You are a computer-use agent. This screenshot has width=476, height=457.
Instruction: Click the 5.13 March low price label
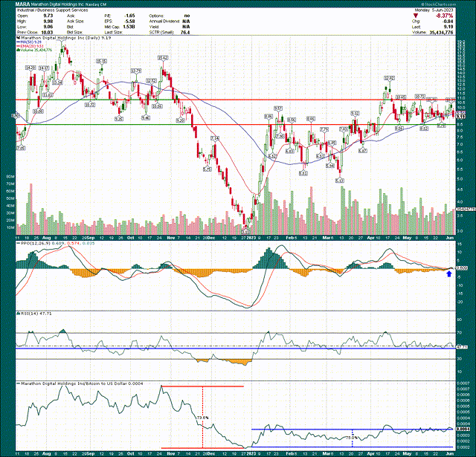340,181
